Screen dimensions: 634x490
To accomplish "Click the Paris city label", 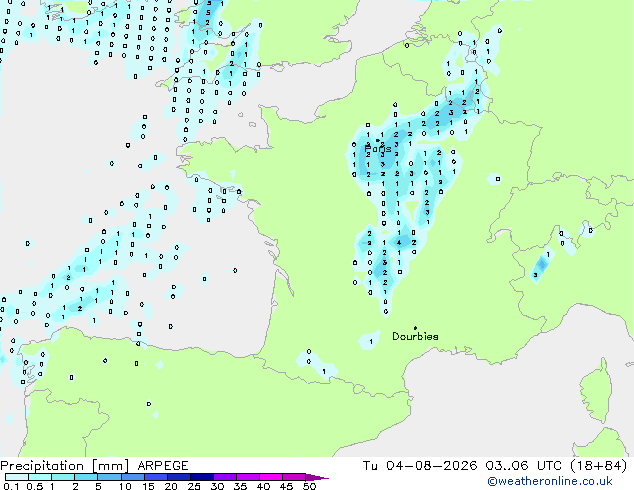I will pyautogui.click(x=378, y=149).
